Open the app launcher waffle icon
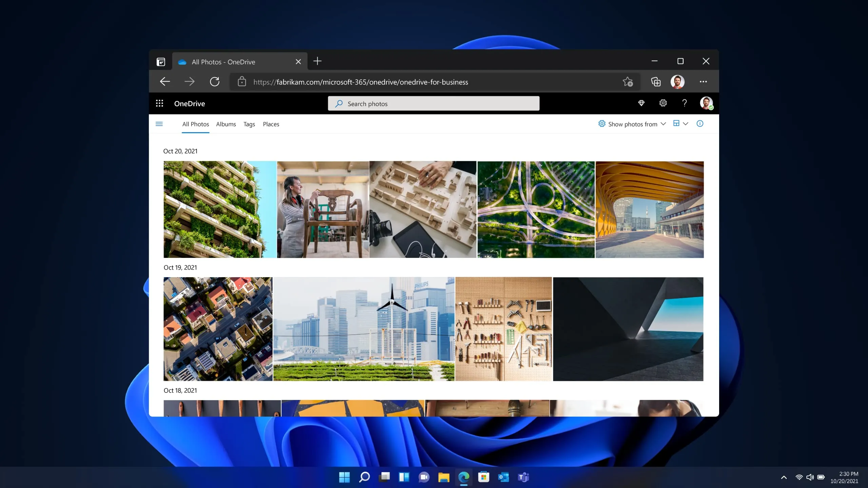Screen dimensions: 868x488 click(x=159, y=103)
